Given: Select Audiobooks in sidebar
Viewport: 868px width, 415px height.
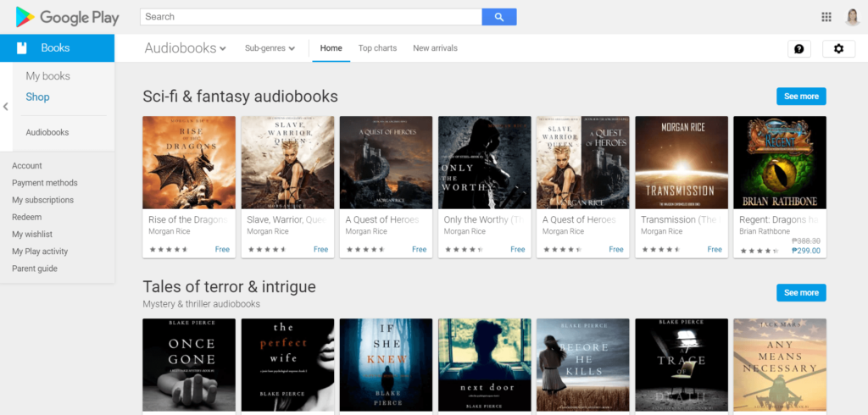Looking at the screenshot, I should [47, 132].
